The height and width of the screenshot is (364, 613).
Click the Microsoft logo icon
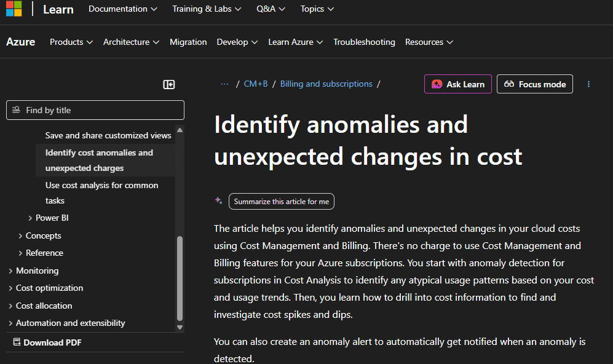point(14,9)
